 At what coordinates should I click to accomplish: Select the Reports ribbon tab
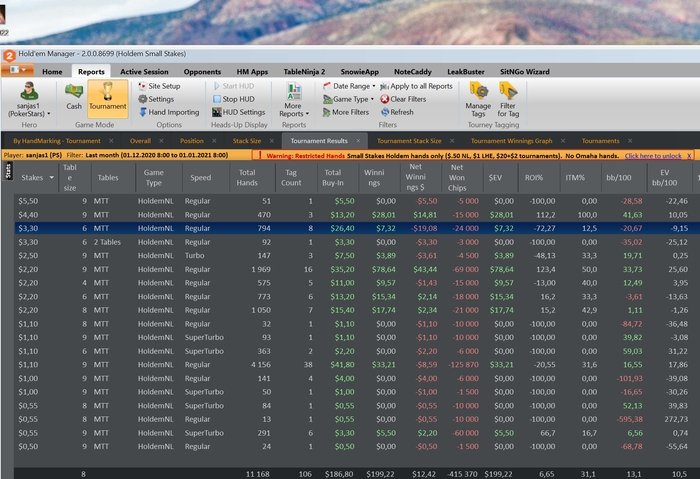[x=91, y=71]
